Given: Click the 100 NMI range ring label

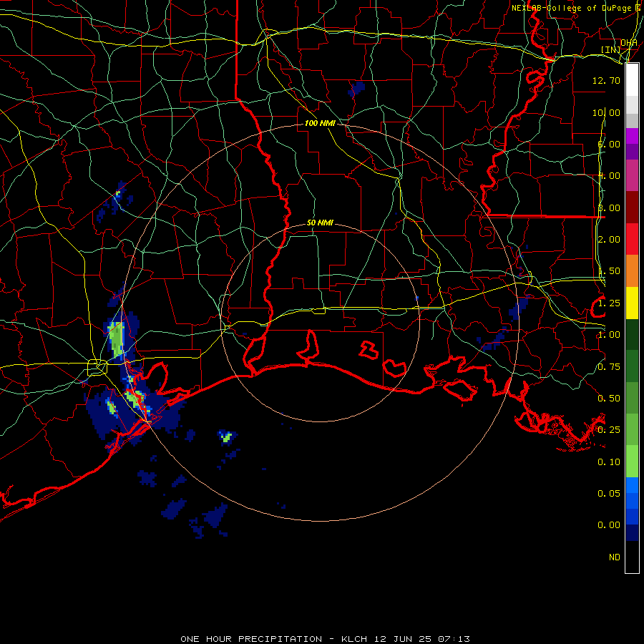Looking at the screenshot, I should coord(320,123).
